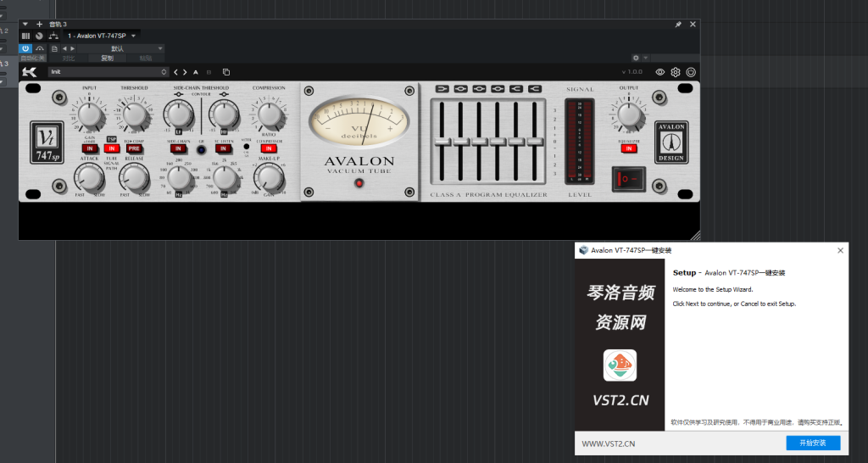Click the header gear settings icon
This screenshot has height=463, width=868.
(x=636, y=58)
